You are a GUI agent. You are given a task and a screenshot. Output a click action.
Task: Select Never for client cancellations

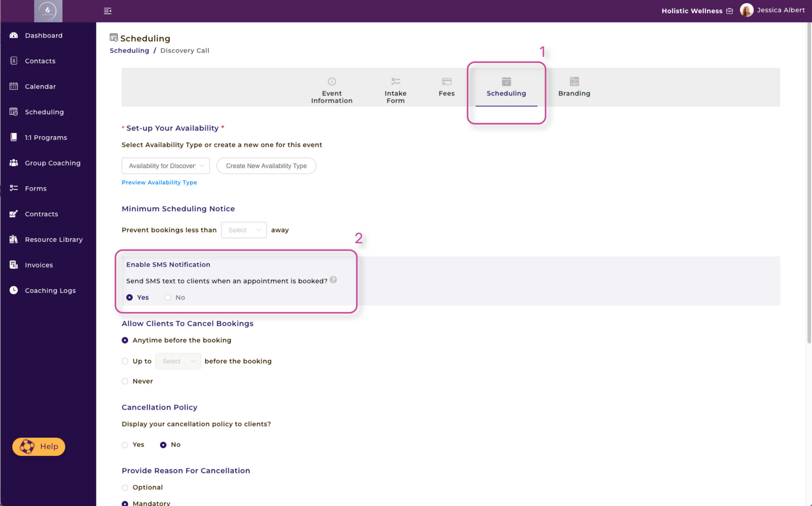(x=125, y=381)
